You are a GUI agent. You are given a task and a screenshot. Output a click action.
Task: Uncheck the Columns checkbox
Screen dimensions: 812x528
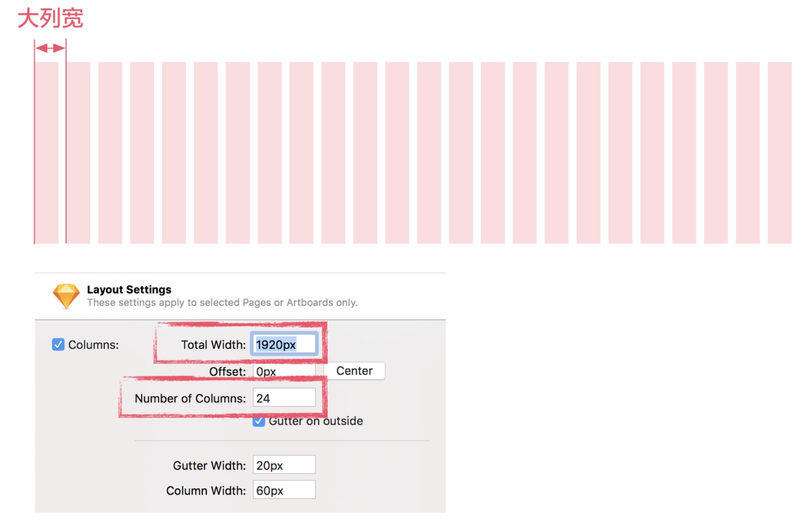58,345
